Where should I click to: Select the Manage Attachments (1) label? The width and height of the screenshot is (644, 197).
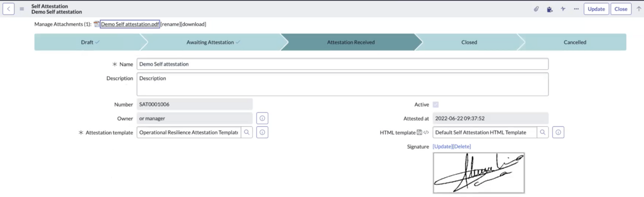[x=63, y=24]
